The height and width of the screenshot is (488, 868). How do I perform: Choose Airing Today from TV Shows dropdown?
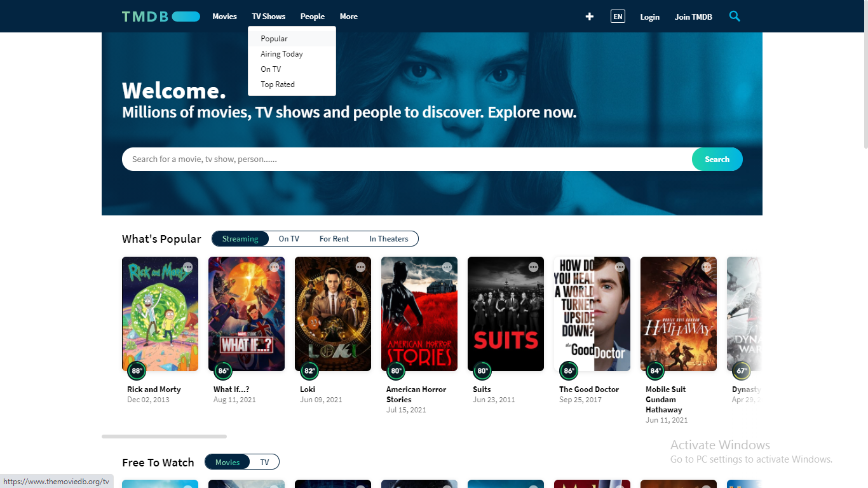292,54
